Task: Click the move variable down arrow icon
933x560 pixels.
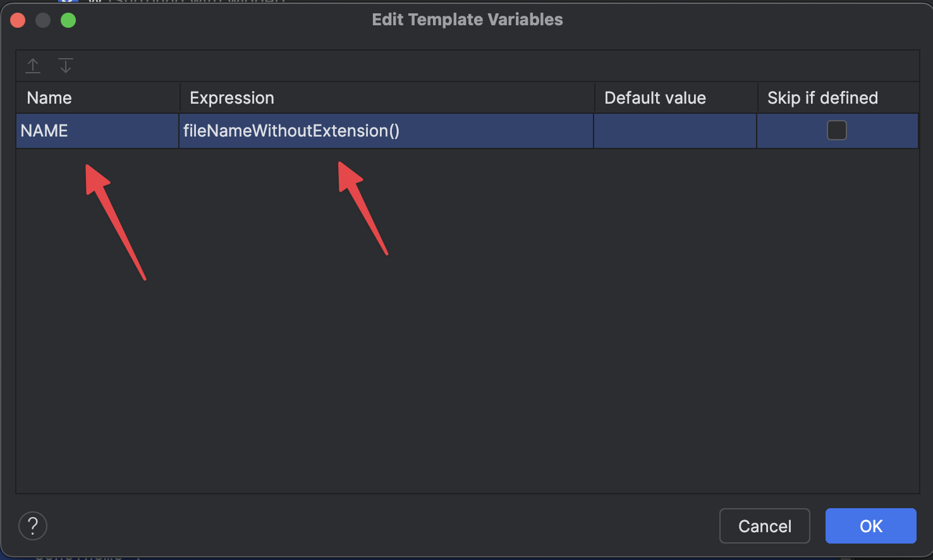Action: [x=66, y=65]
